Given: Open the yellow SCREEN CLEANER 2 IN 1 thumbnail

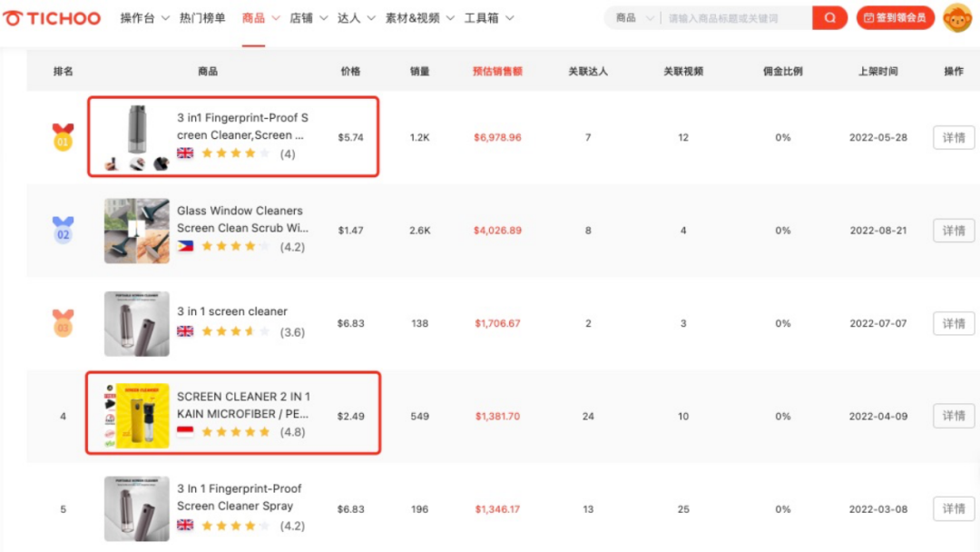Looking at the screenshot, I should click(x=136, y=416).
